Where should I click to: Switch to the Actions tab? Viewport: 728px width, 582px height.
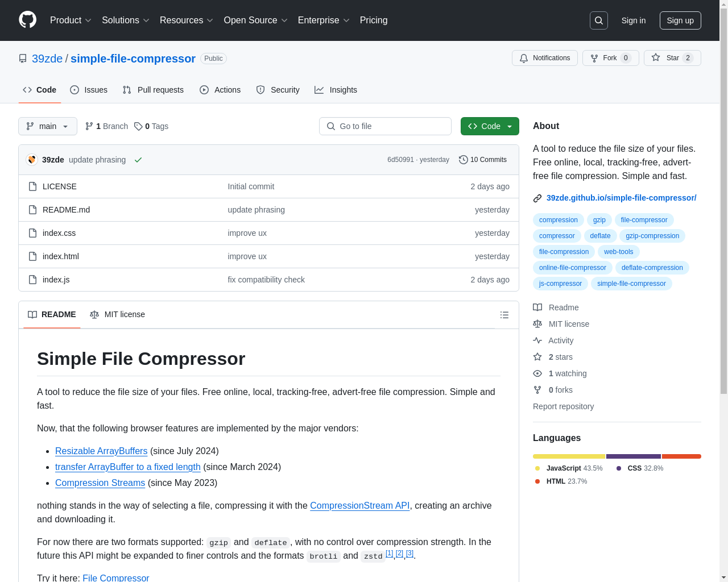[x=220, y=90]
